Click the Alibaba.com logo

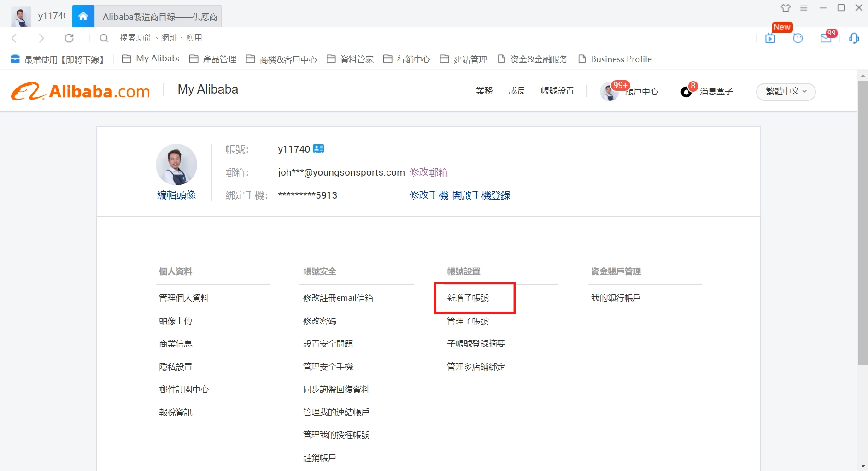81,91
